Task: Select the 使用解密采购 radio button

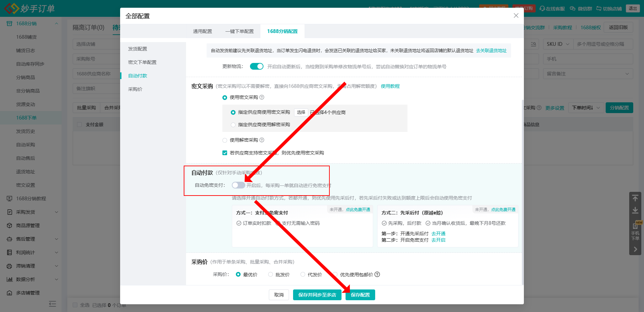Action: 225,140
